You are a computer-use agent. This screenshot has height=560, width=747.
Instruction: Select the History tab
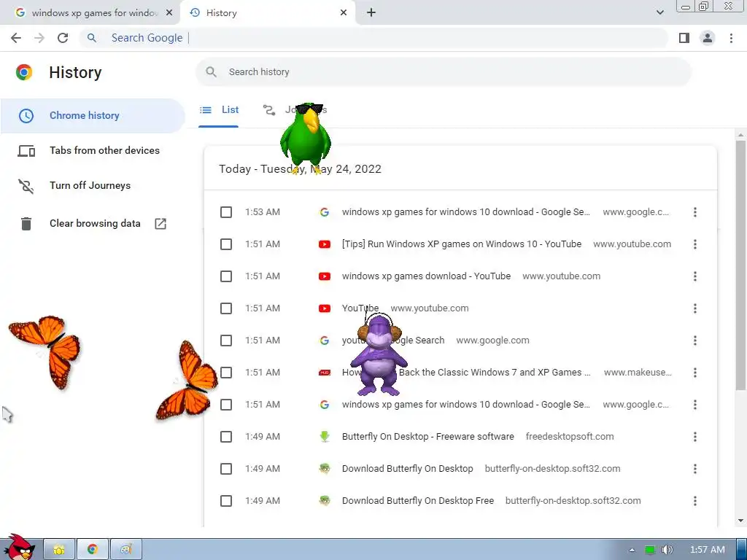coord(268,13)
